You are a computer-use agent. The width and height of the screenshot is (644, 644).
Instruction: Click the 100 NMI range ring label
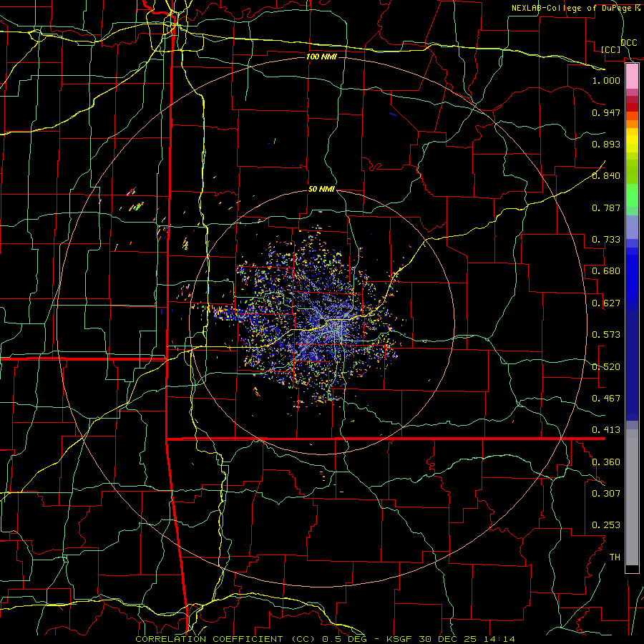coord(321,57)
